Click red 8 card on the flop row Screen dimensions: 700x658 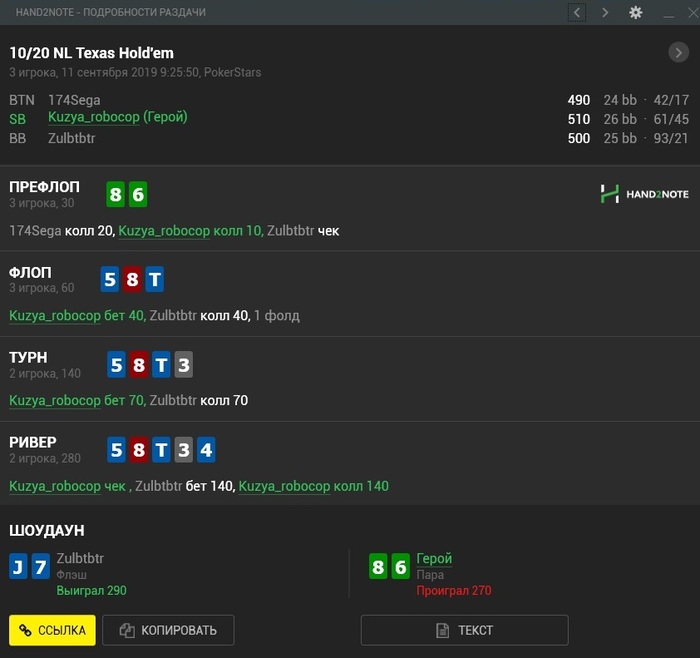(132, 279)
